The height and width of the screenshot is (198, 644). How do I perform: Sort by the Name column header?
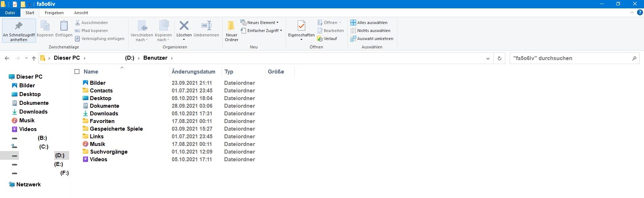tap(91, 72)
